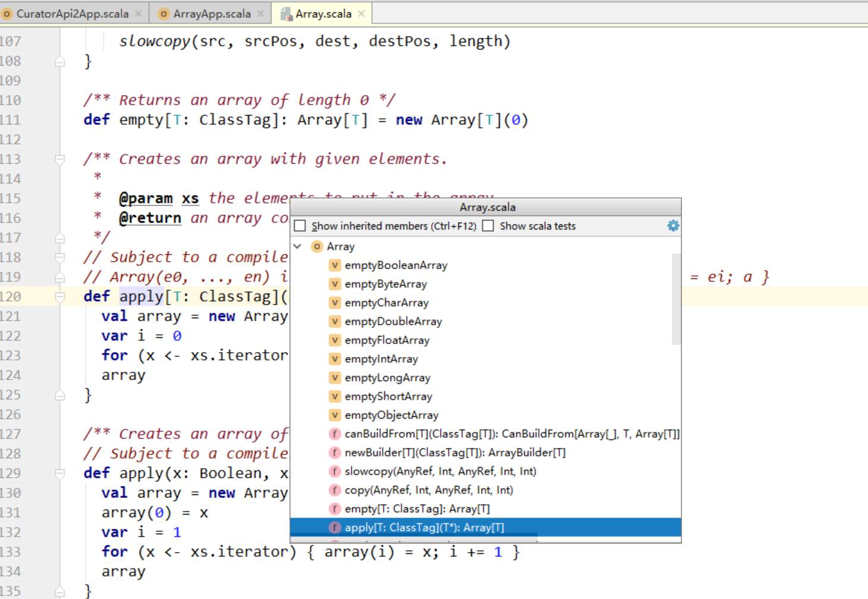This screenshot has height=599, width=868.
Task: Select highlighted apply[T: ClassTag](T*) entry
Action: pos(485,528)
